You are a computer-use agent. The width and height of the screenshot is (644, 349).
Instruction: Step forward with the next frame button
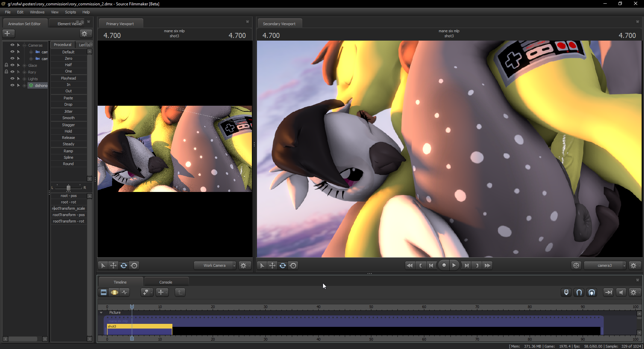click(x=466, y=265)
